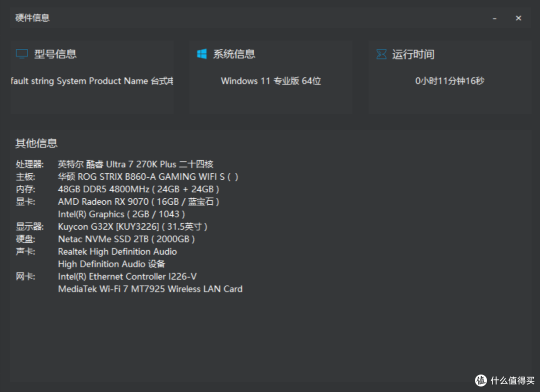Viewport: 540px width, 392px height.
Task: Click the Netac NVMe SSD 2TB entry
Action: pos(126,239)
